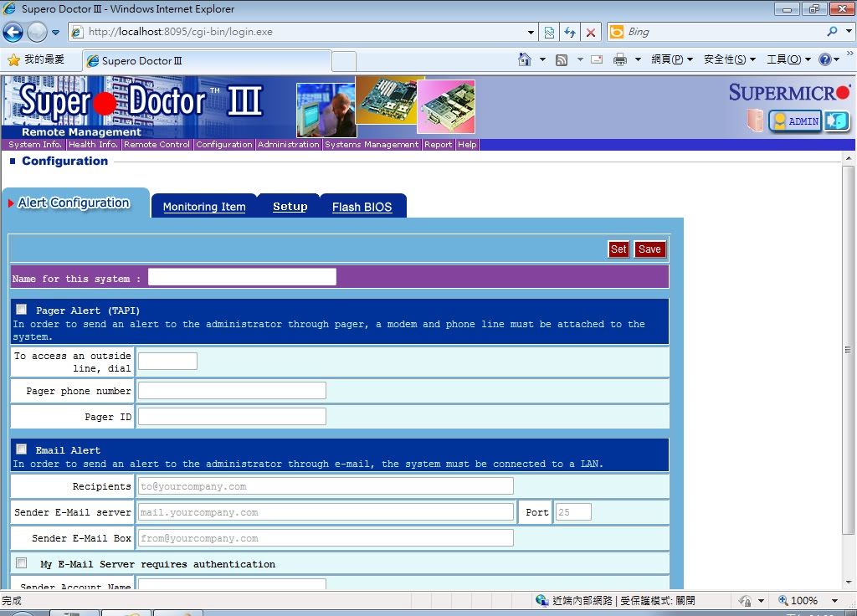
Task: Click the ADMIN user button
Action: point(796,121)
